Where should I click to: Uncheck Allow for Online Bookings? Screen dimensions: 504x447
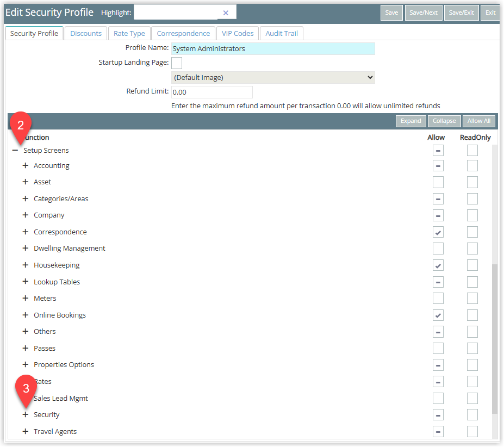tap(438, 315)
